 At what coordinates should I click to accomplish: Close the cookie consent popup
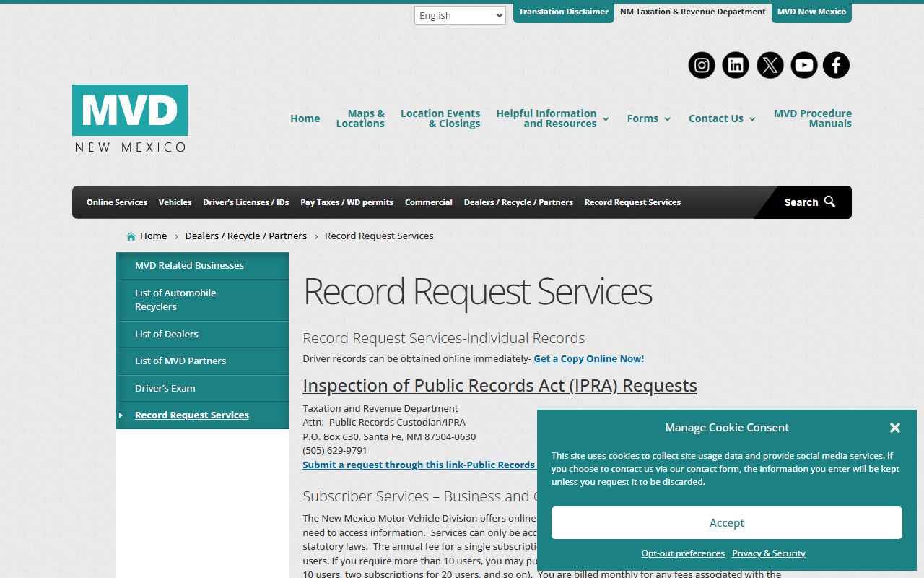[895, 428]
